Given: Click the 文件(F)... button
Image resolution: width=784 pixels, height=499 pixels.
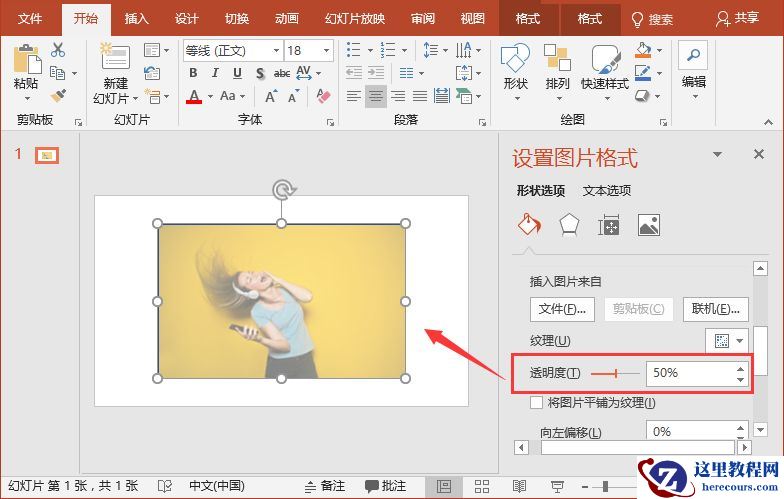Looking at the screenshot, I should [562, 309].
